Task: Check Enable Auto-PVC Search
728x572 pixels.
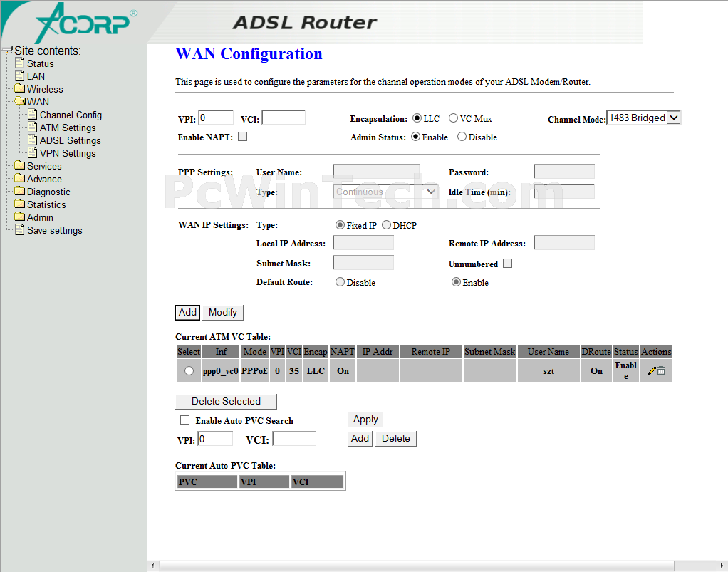Action: (x=184, y=420)
